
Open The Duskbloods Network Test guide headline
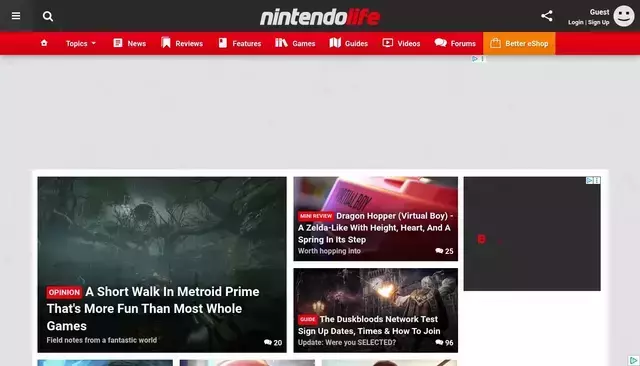click(369, 325)
